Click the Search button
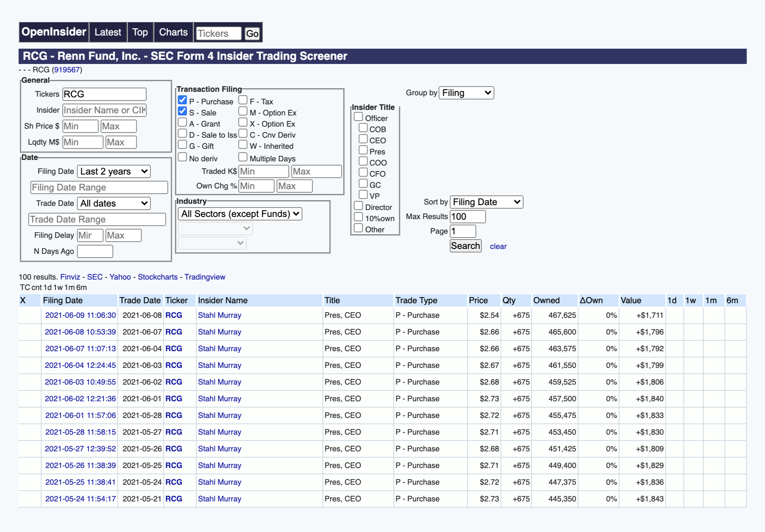 466,246
